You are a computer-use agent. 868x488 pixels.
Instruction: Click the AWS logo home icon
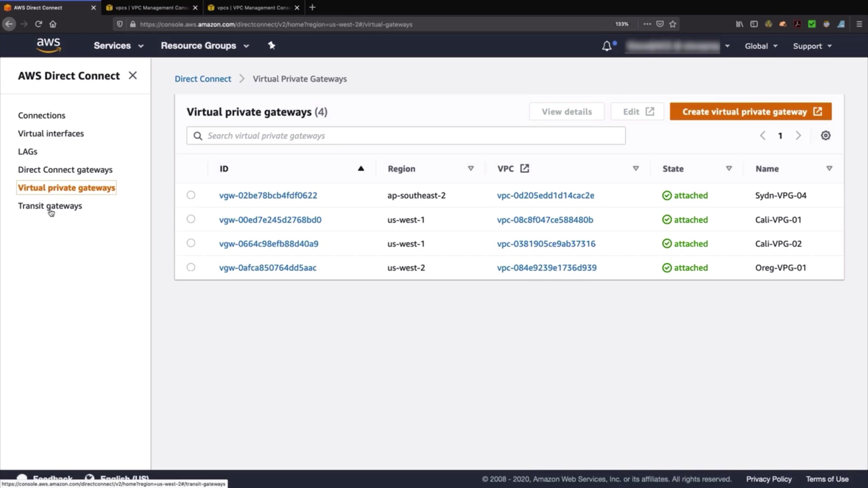(48, 45)
